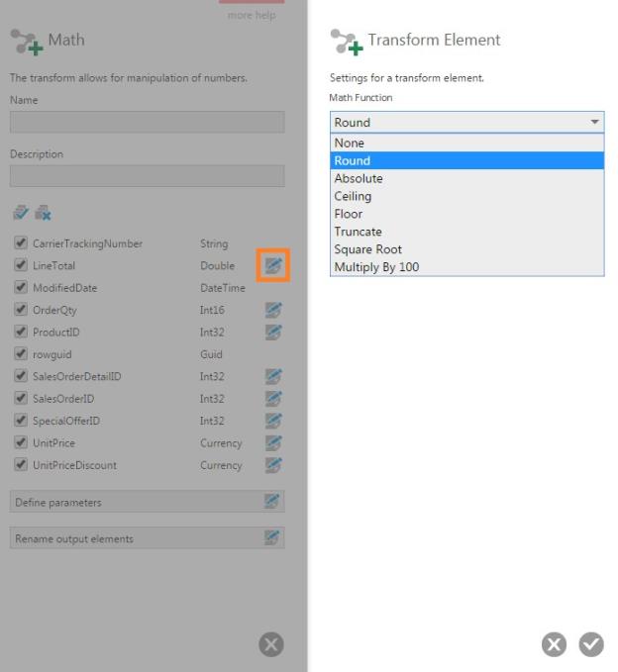Click the deselect-all icon with X
The image size is (618, 672).
[43, 213]
